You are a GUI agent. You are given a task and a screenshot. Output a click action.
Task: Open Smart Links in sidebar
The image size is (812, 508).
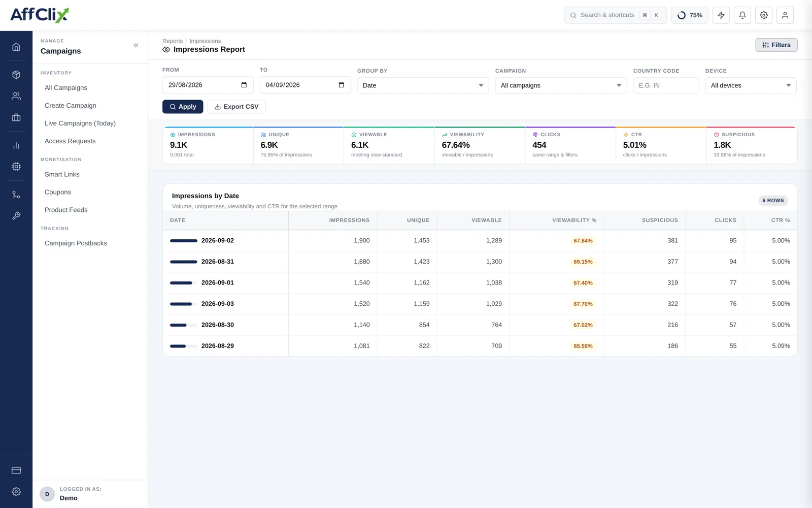point(62,174)
